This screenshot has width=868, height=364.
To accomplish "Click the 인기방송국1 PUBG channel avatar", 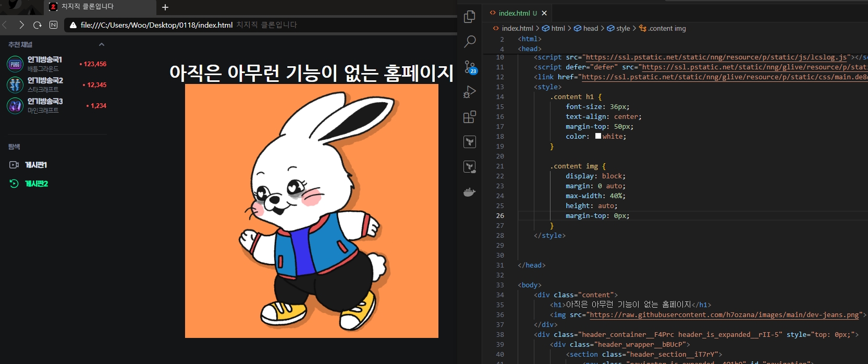I will (x=15, y=64).
